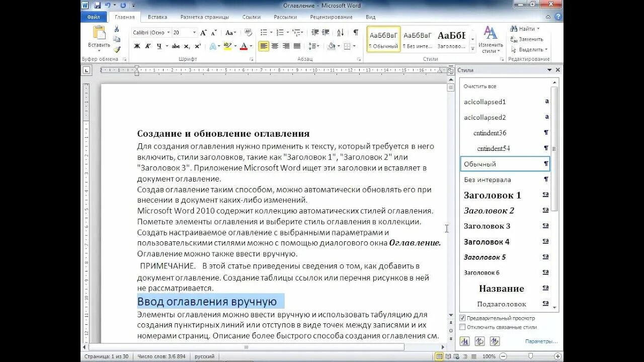Cut selection with the scissors icon
The height and width of the screenshot is (362, 644).
(117, 29)
